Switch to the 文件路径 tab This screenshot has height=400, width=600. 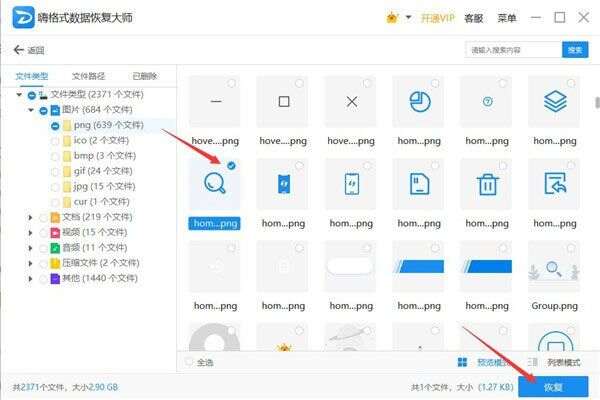(x=89, y=76)
